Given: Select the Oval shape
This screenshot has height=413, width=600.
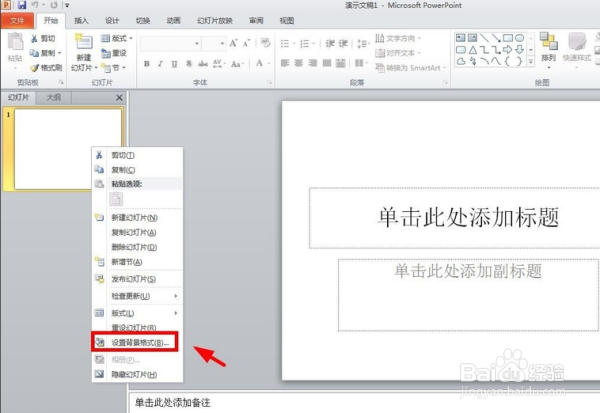Looking at the screenshot, I should pyautogui.click(x=519, y=38).
